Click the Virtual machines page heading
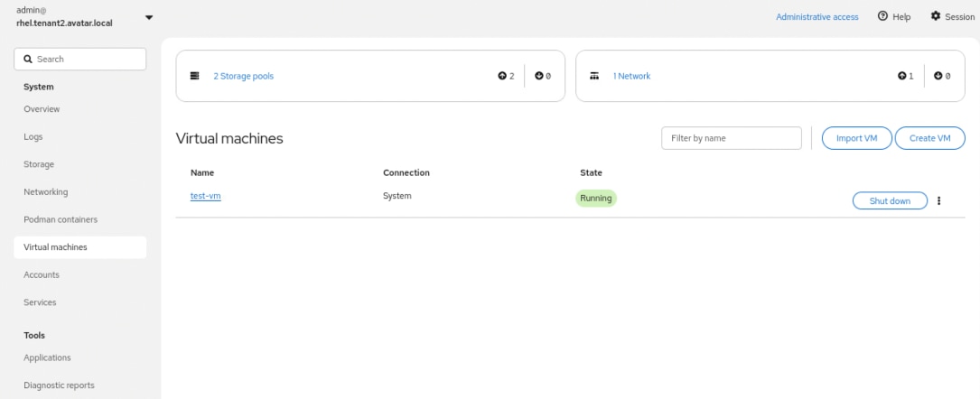This screenshot has width=980, height=399. click(x=229, y=139)
